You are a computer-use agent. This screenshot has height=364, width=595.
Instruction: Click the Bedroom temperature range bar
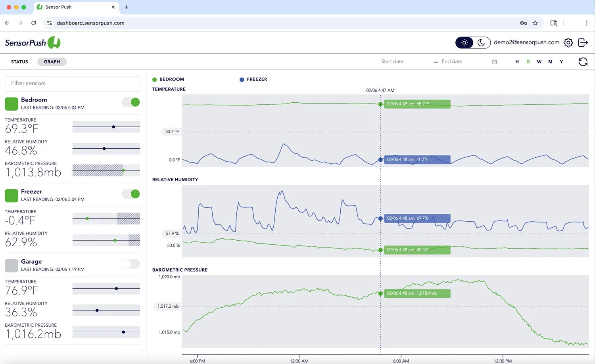[106, 127]
